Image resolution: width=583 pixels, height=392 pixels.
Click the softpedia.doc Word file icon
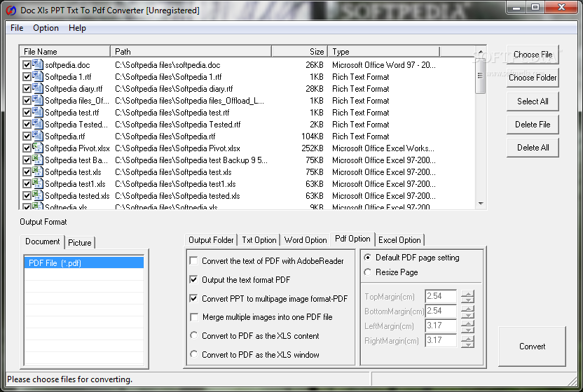coord(38,64)
